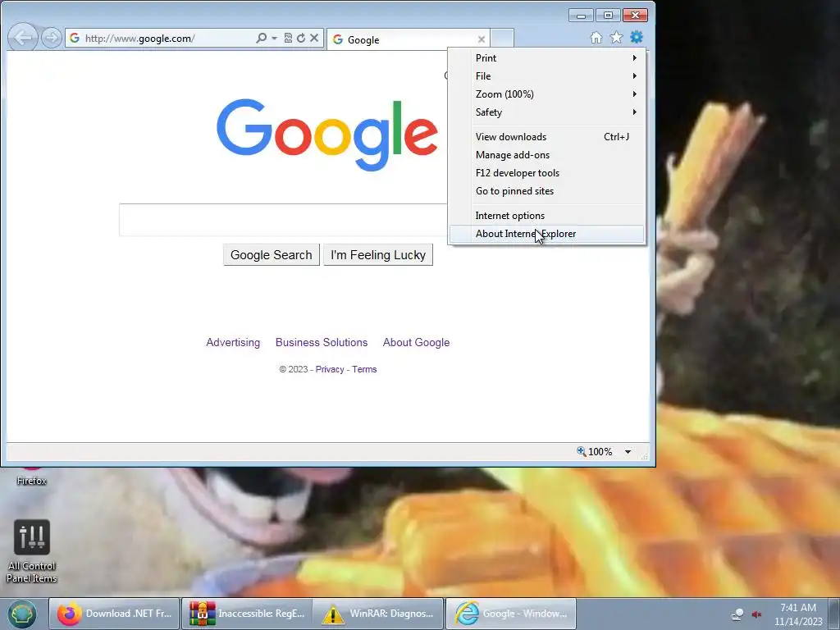Image resolution: width=840 pixels, height=630 pixels.
Task: Launch F12 developer tools
Action: 547,173
